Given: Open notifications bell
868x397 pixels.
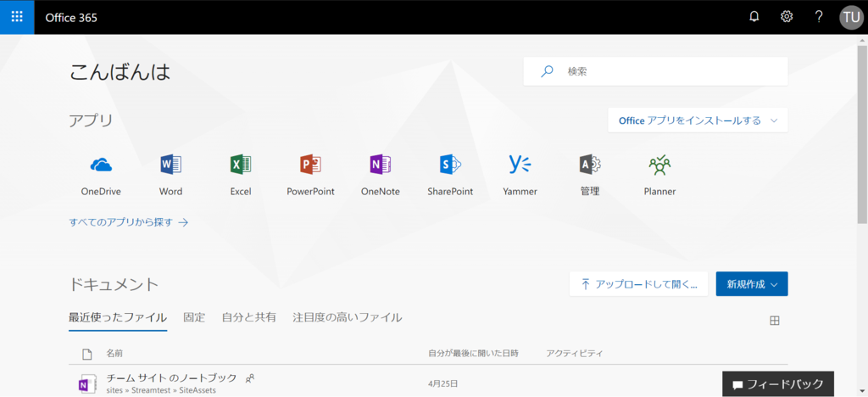Looking at the screenshot, I should pos(754,17).
